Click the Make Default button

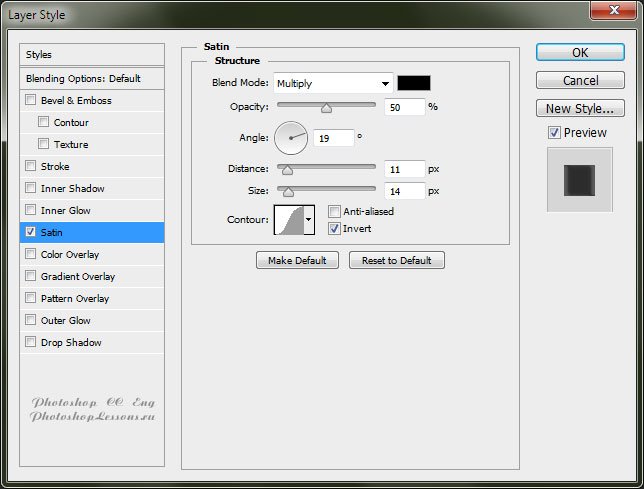pyautogui.click(x=298, y=260)
